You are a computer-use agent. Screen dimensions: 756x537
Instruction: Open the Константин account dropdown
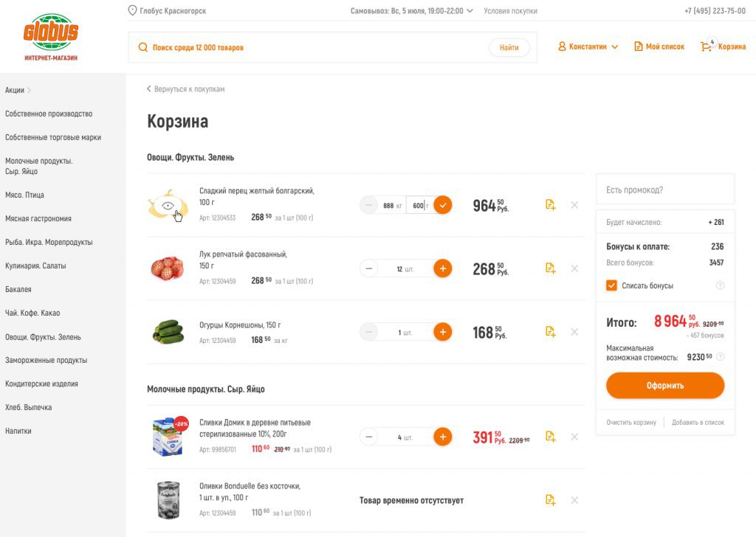[x=588, y=46]
